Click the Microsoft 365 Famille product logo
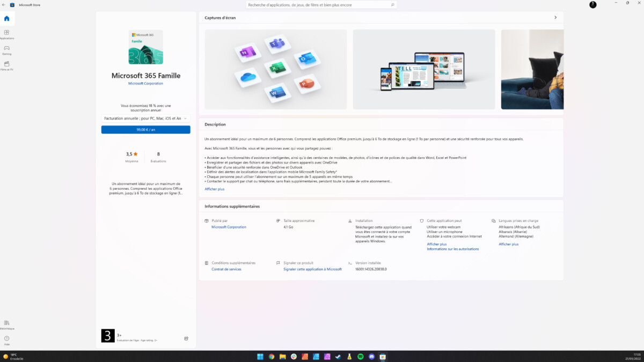The image size is (644, 362). [x=145, y=47]
